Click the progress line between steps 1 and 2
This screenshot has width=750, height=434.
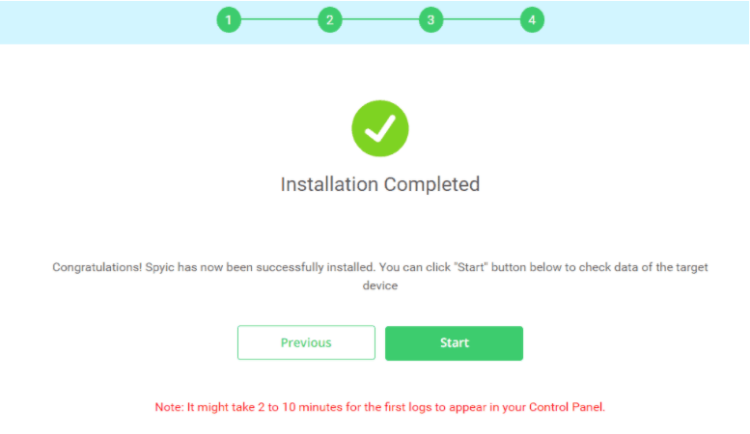pyautogui.click(x=279, y=20)
